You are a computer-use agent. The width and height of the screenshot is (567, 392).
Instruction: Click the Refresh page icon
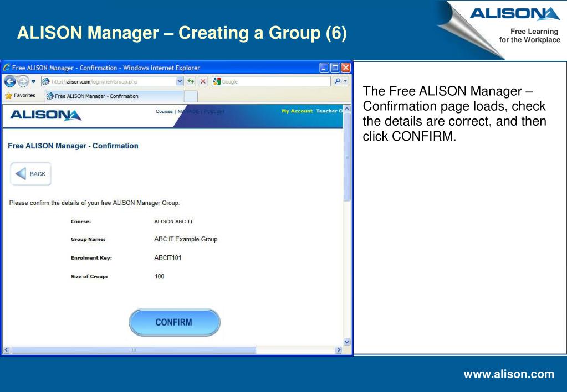pos(191,81)
